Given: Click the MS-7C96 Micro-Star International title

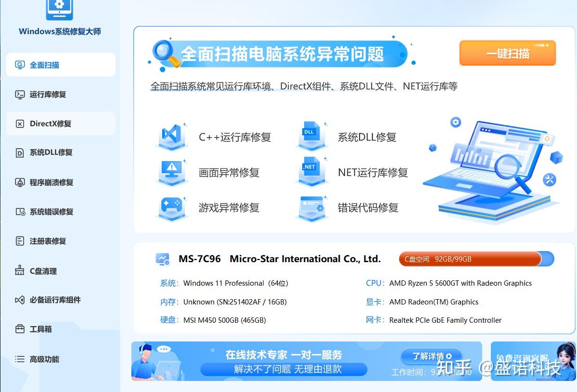Looking at the screenshot, I should point(280,259).
